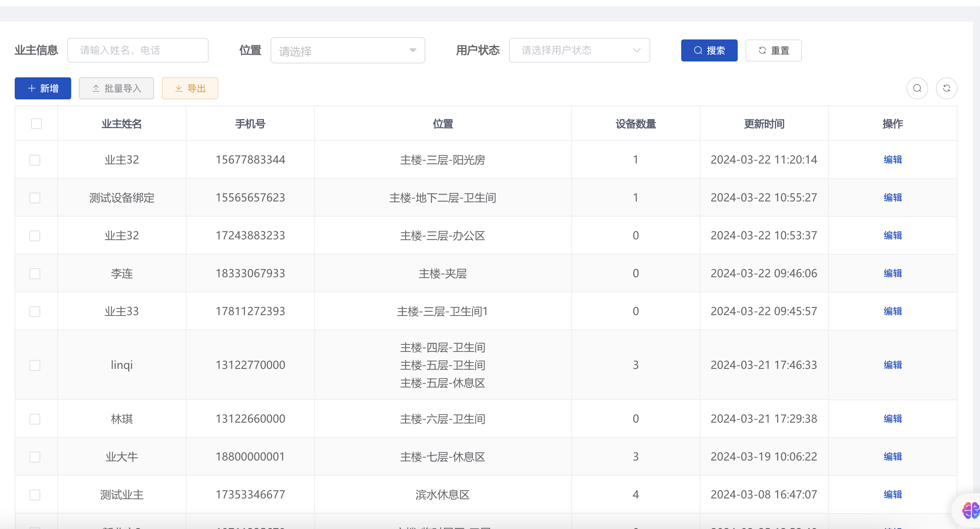Check the 业主33 row checkbox

35,312
